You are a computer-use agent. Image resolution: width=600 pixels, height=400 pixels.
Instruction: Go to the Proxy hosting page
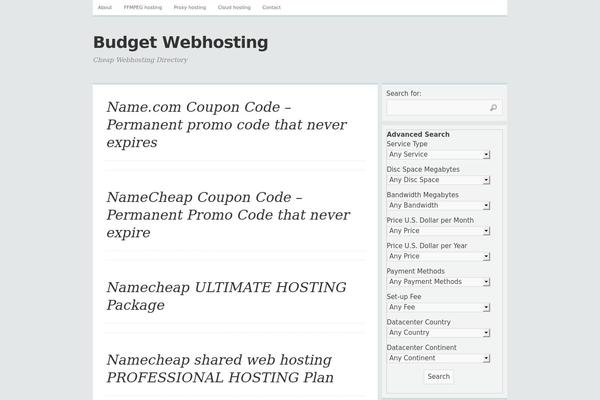coord(190,7)
